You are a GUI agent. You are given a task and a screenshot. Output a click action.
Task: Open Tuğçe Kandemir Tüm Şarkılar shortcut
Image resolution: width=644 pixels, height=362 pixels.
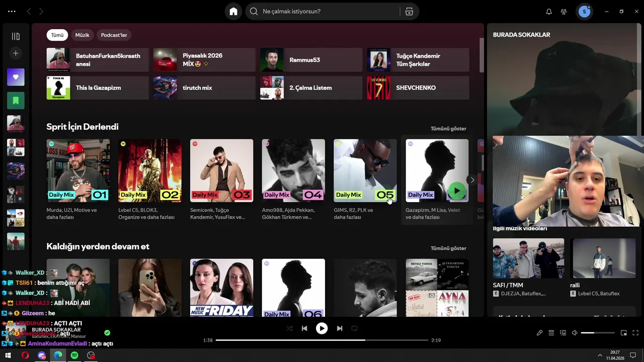pyautogui.click(x=418, y=60)
